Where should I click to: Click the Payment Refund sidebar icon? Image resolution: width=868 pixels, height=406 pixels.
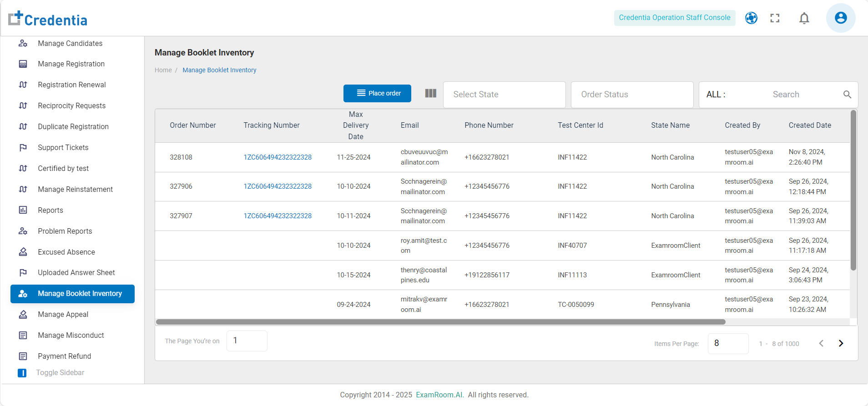[23, 356]
